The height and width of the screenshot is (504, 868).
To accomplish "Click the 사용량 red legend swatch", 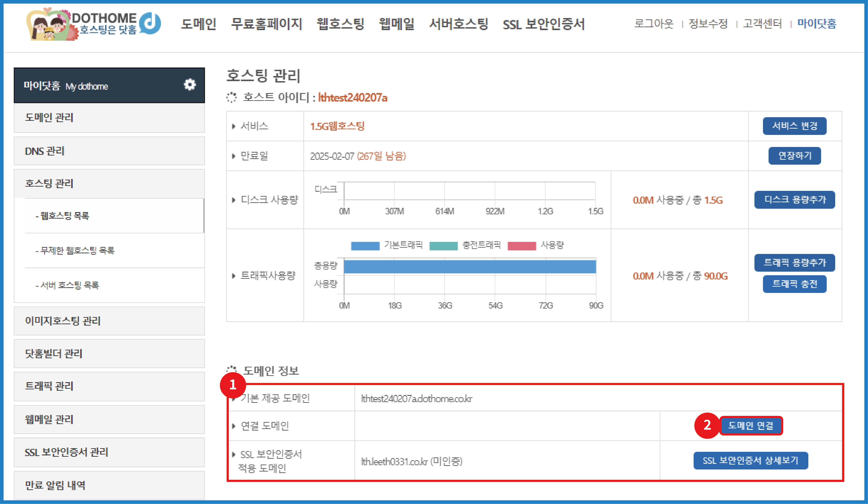I will [x=521, y=246].
